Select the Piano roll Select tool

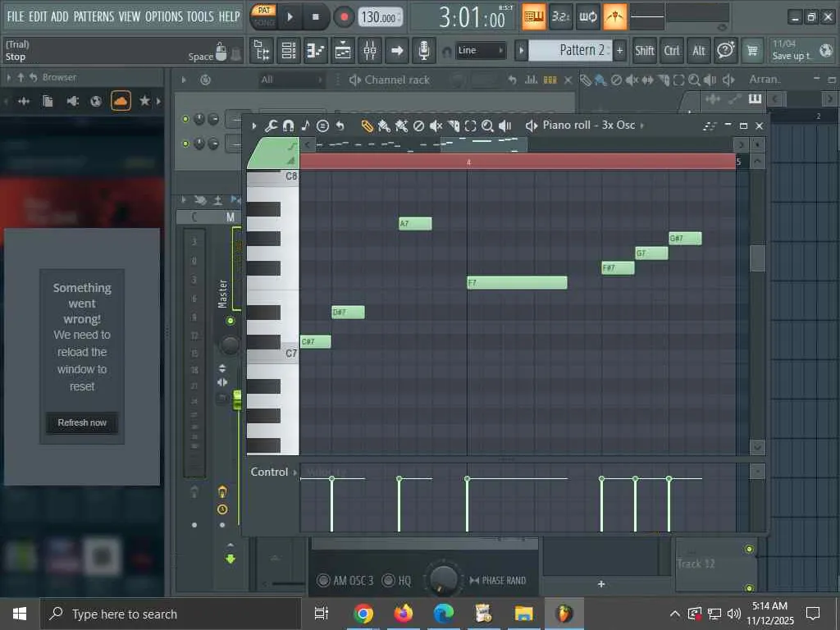click(x=470, y=126)
